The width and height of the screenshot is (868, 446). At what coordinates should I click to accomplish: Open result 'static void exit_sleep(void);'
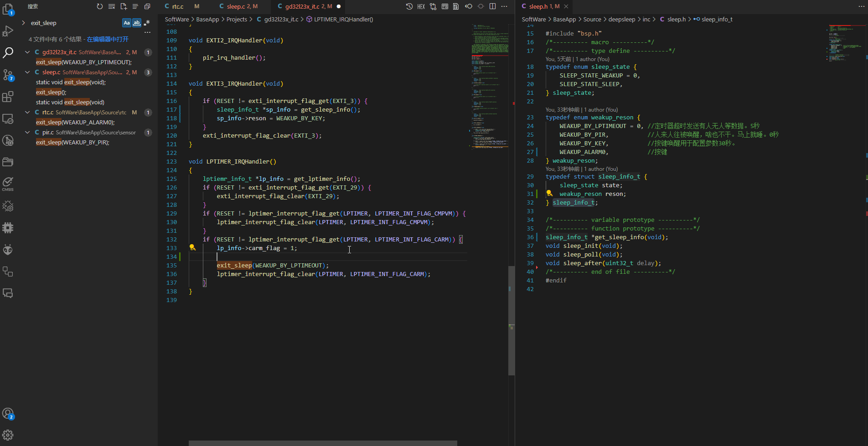pyautogui.click(x=71, y=82)
